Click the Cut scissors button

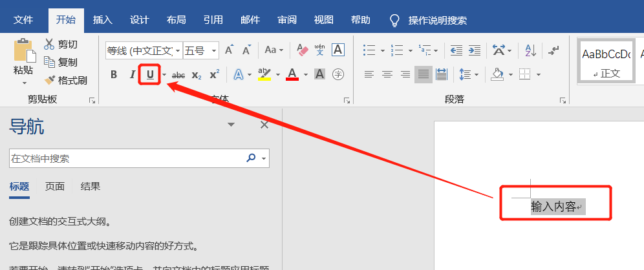[61, 44]
